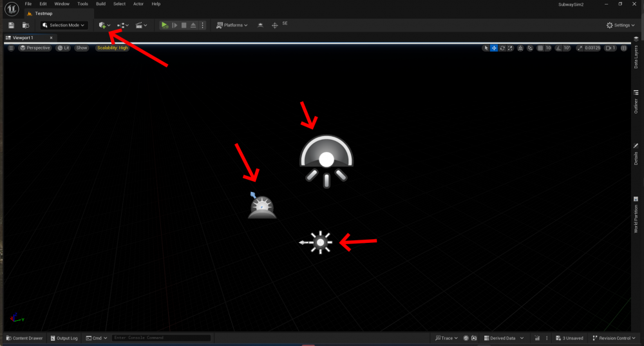
Task: Toggle grid snapping for translation
Action: click(540, 48)
